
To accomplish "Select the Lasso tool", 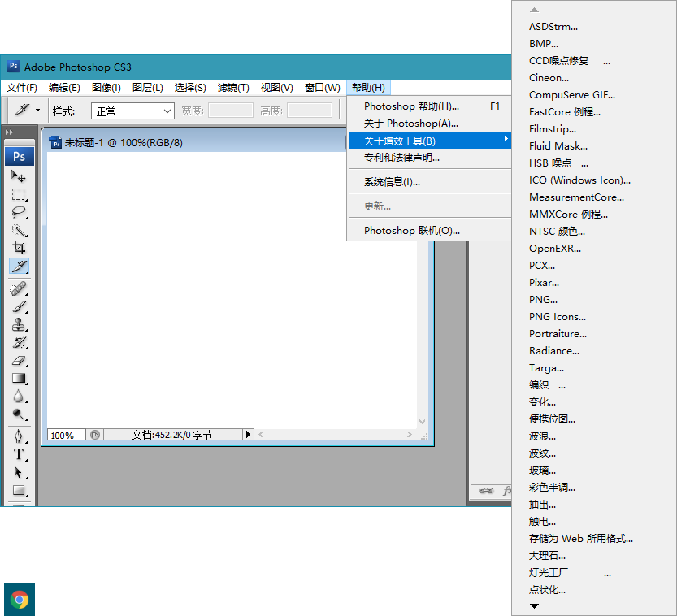I will click(x=18, y=212).
